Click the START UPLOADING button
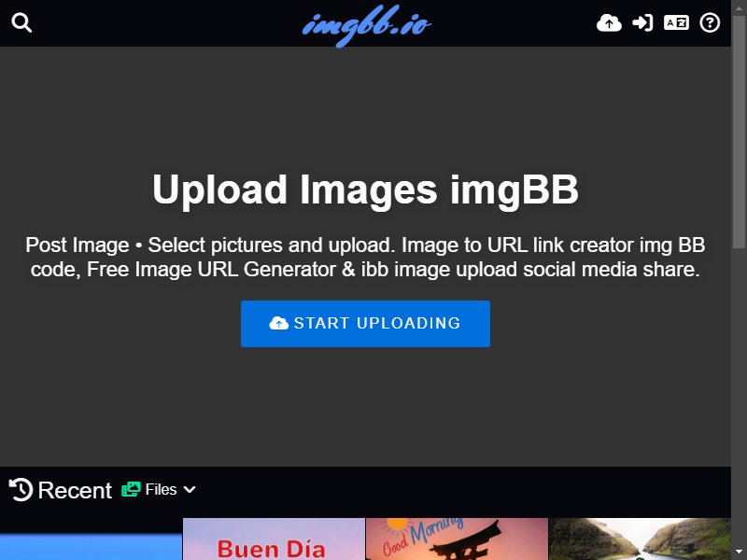This screenshot has height=560, width=747. 365,323
